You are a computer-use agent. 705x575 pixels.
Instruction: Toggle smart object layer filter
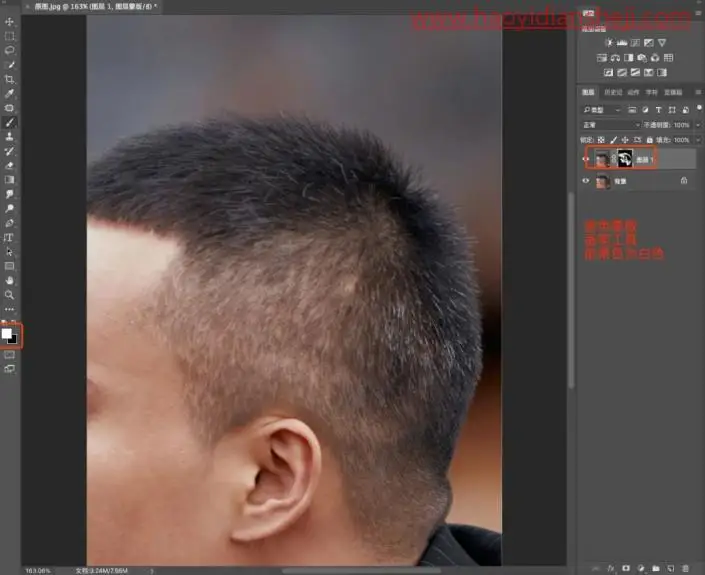686,110
